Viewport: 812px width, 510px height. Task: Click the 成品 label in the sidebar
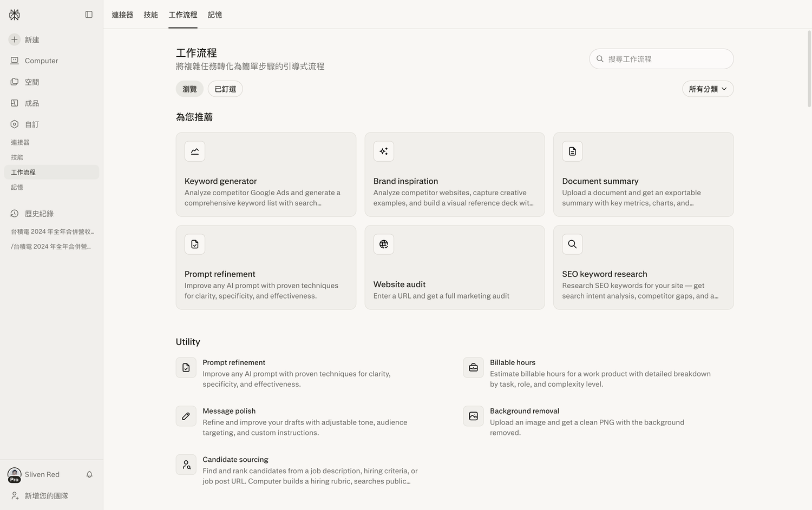(32, 103)
